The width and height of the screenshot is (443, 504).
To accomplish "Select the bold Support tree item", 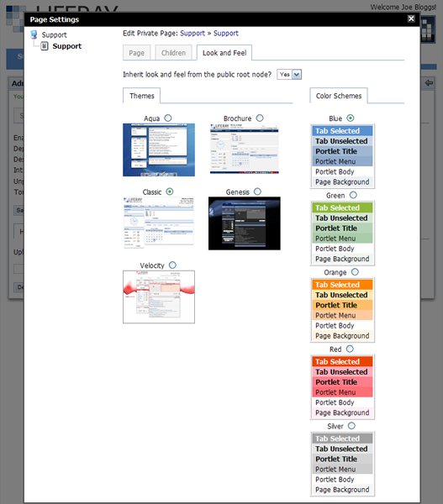I will [67, 46].
